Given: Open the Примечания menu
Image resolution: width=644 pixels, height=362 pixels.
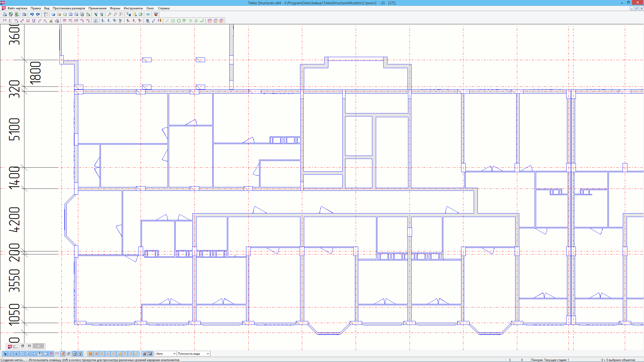Looking at the screenshot, I should (97, 8).
